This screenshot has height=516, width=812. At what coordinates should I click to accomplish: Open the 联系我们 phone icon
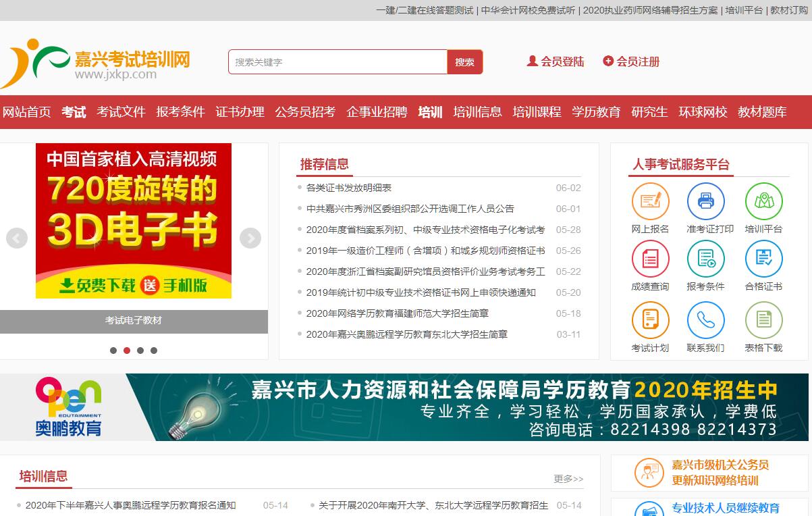pos(705,320)
